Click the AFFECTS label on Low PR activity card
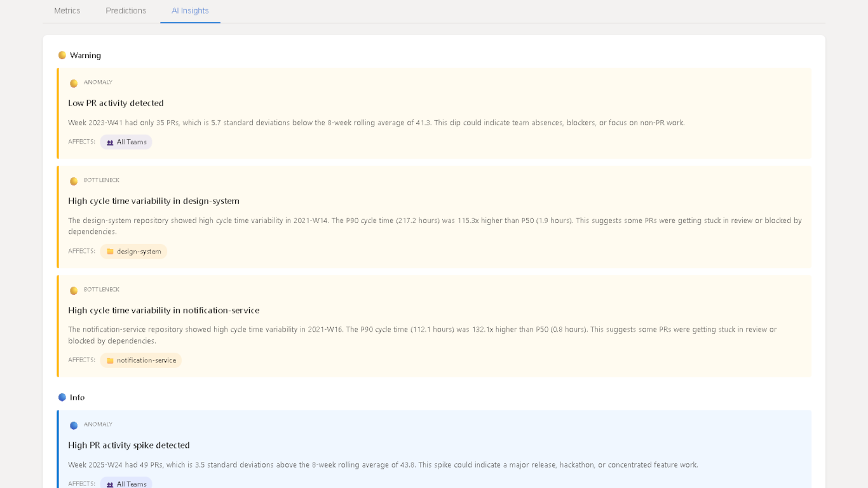The image size is (868, 488). tap(81, 142)
